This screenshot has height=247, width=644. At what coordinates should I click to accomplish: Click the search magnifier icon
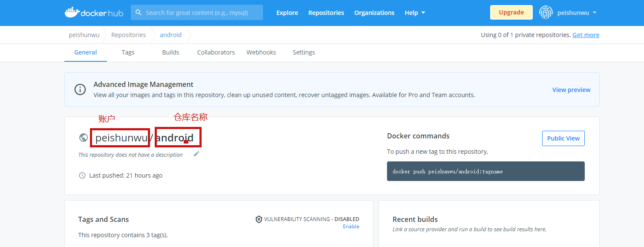[x=139, y=13]
